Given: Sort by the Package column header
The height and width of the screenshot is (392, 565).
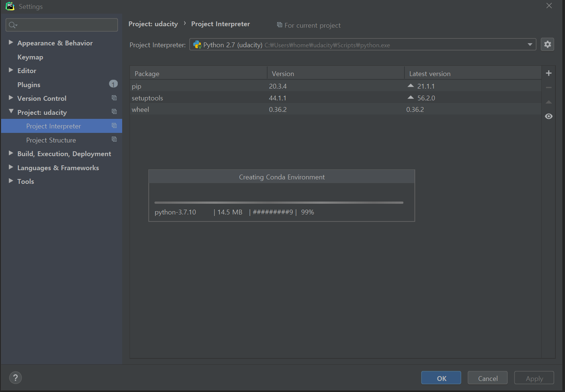Looking at the screenshot, I should coord(199,73).
